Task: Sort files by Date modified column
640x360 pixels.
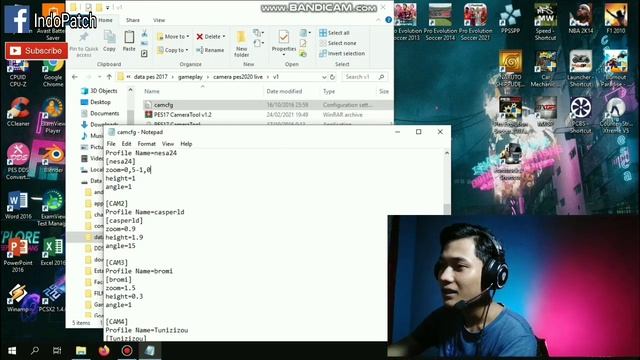Action: pos(284,91)
